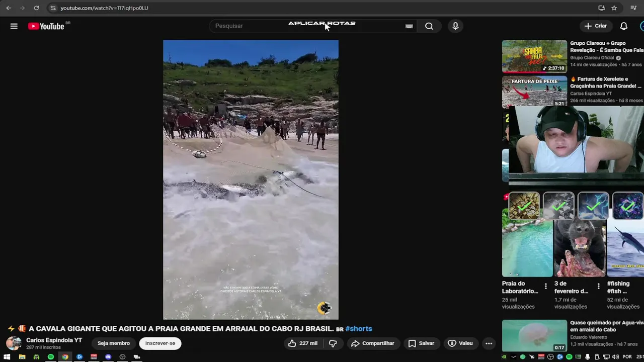Open OBS Studio from the taskbar

(122, 357)
